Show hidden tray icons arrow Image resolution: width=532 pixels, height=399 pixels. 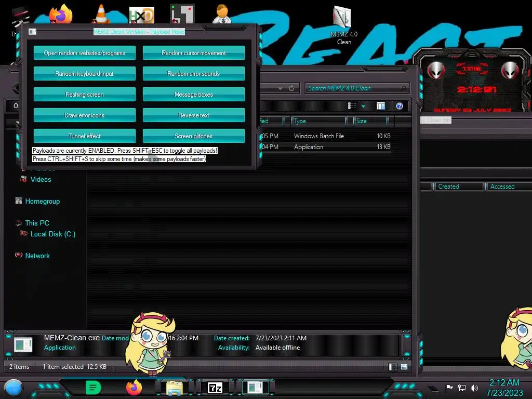[433, 389]
